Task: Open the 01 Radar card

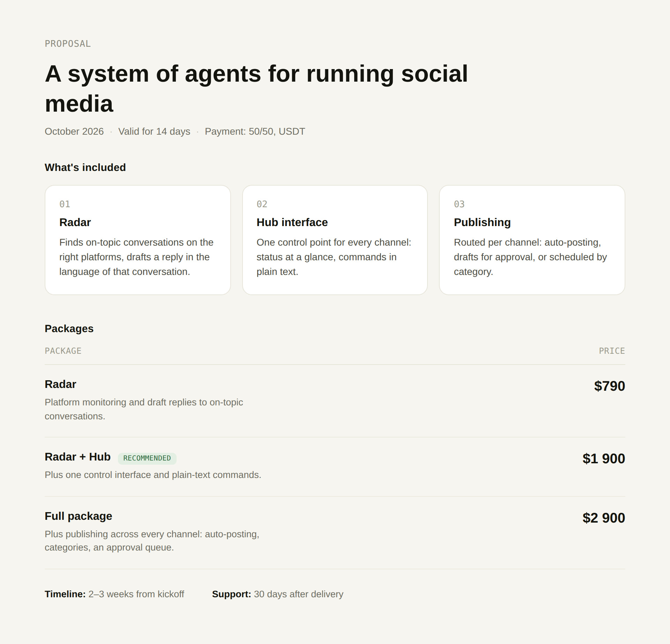Action: (138, 240)
